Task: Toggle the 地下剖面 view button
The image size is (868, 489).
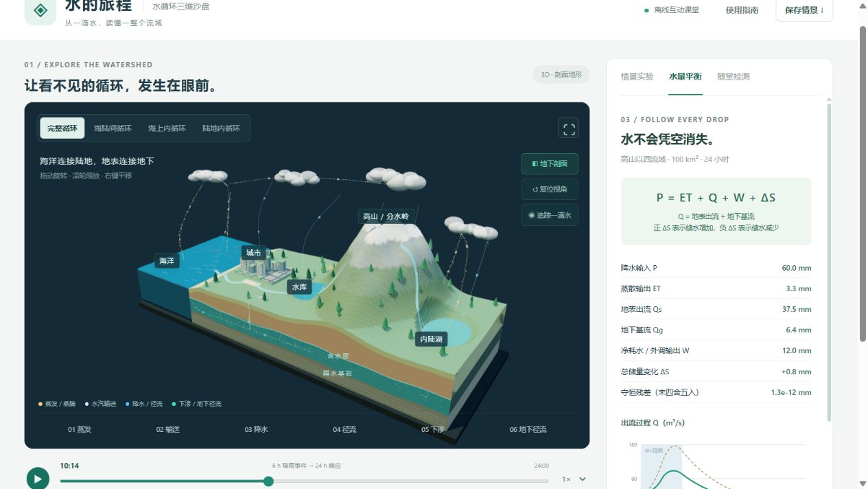Action: pos(550,163)
